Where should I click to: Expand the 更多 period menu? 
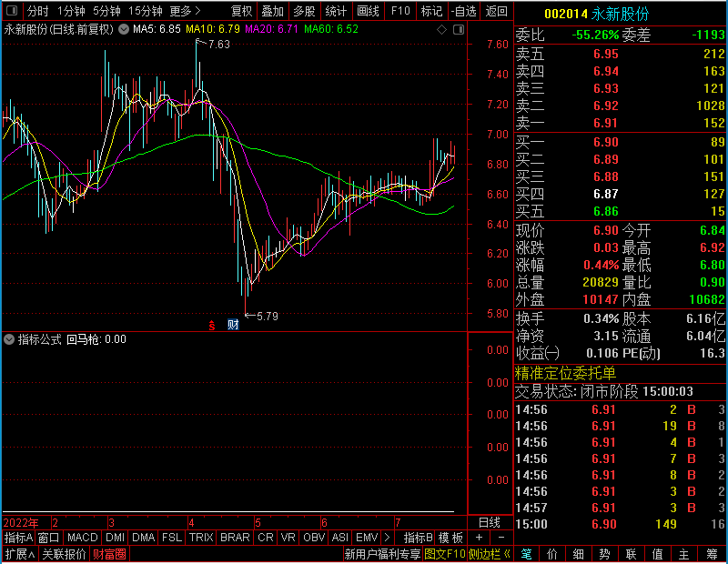(x=185, y=11)
